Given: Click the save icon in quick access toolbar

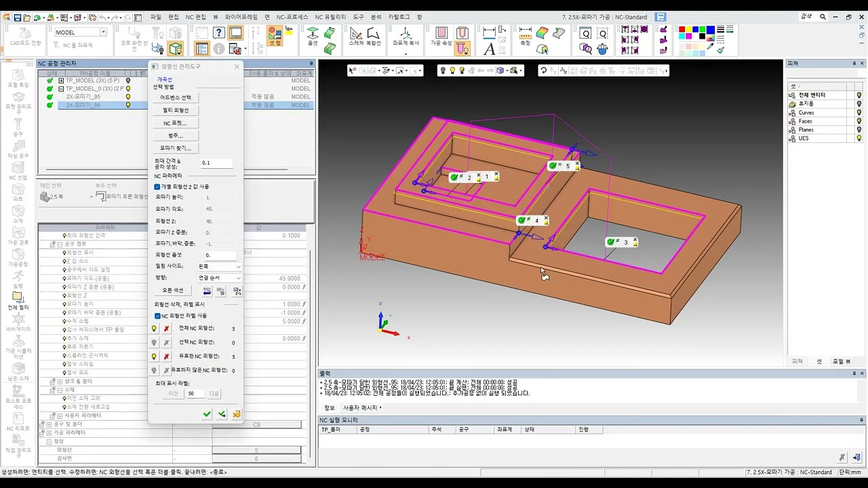Looking at the screenshot, I should (18, 17).
